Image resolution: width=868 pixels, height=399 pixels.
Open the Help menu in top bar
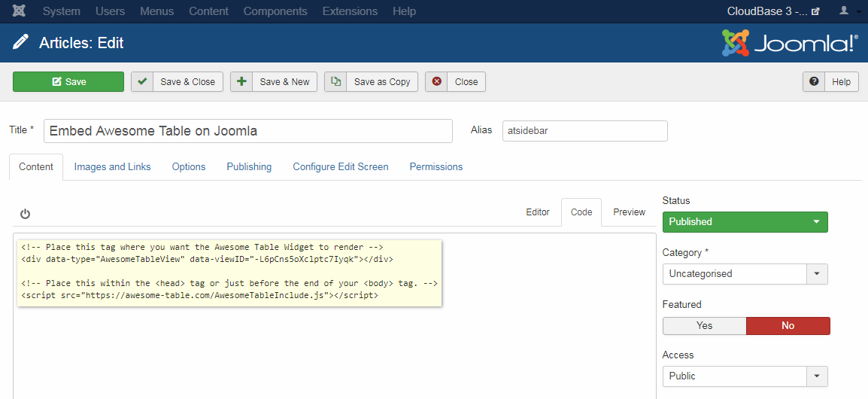(404, 11)
